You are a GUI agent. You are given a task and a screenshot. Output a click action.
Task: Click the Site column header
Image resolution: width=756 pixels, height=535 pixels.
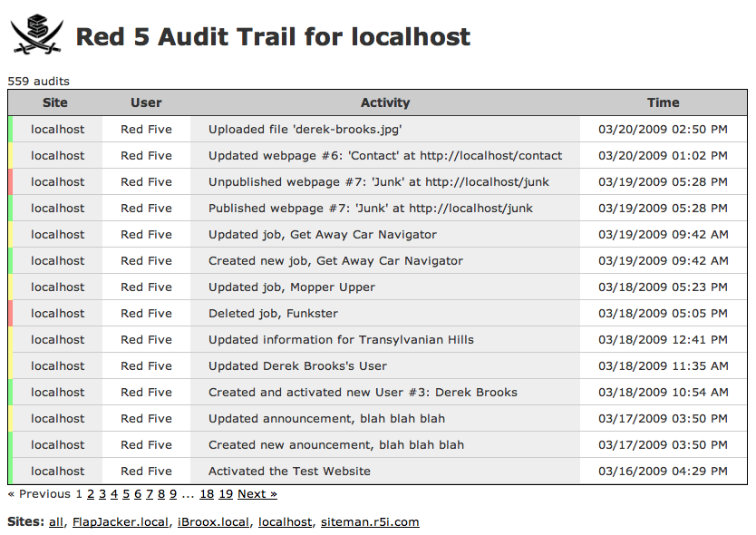click(x=54, y=102)
